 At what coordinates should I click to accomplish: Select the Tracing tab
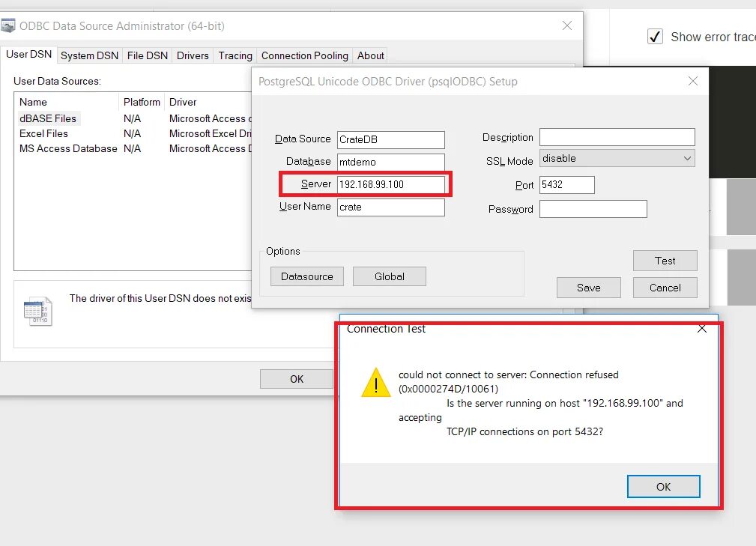point(235,55)
